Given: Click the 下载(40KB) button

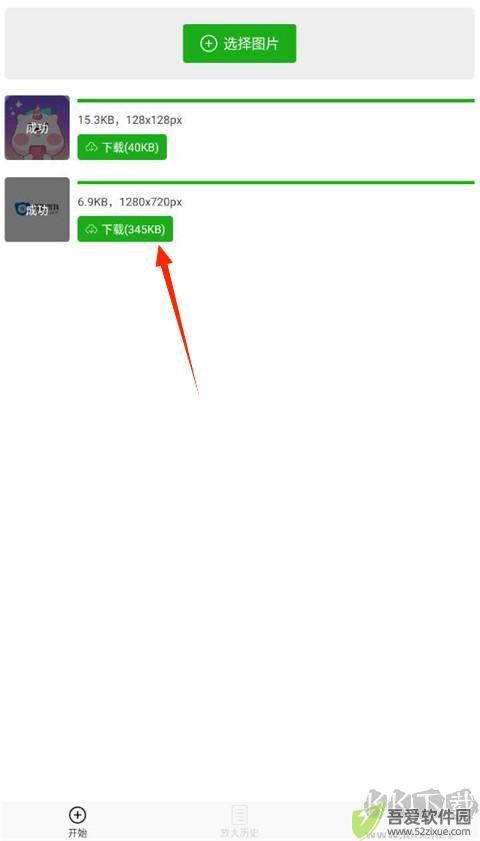Looking at the screenshot, I should [x=122, y=147].
